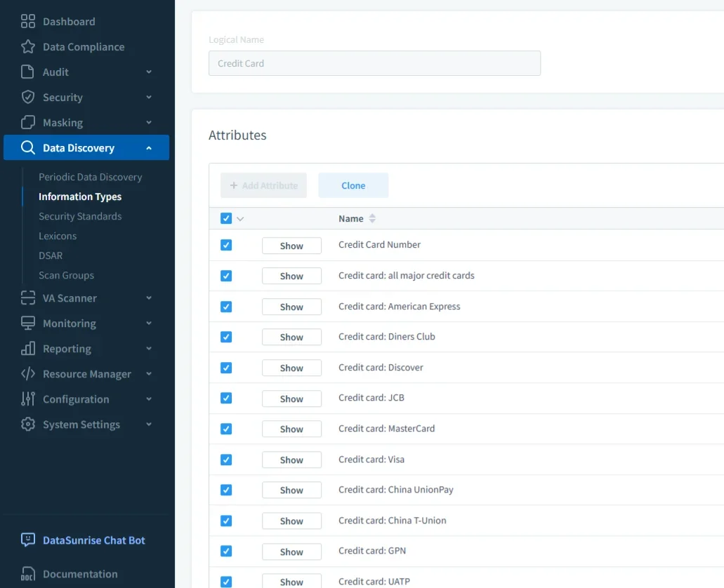
Task: Expand the Audit submenu chevron
Action: coord(148,72)
